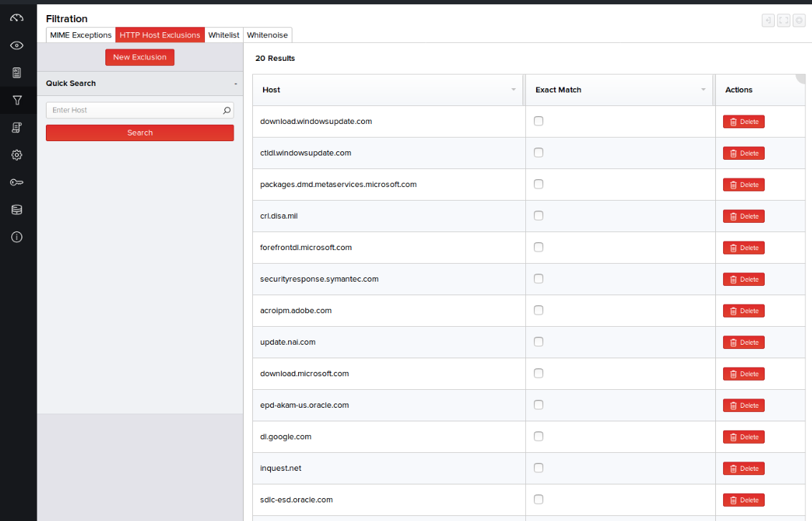Click the New Exclusion button
The image size is (812, 521).
point(140,57)
